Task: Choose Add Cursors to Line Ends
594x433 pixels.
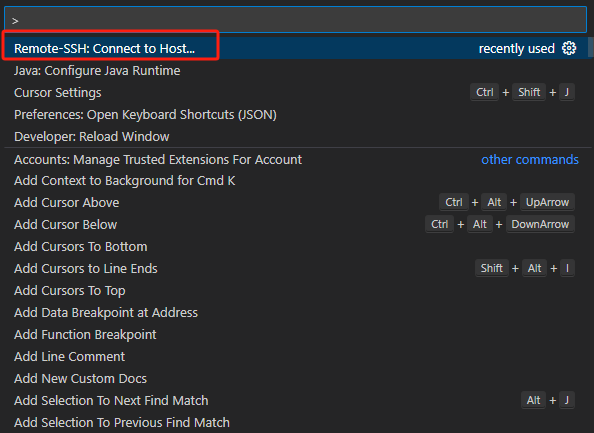Action: [x=295, y=269]
